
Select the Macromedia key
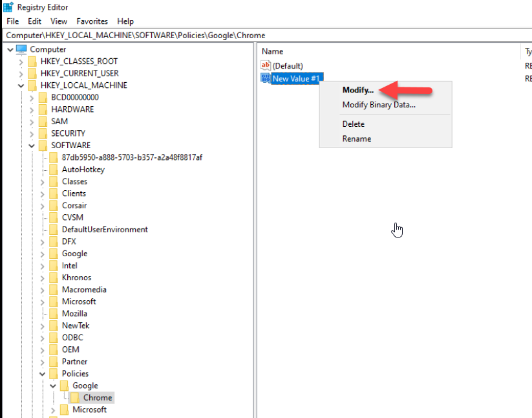[84, 289]
